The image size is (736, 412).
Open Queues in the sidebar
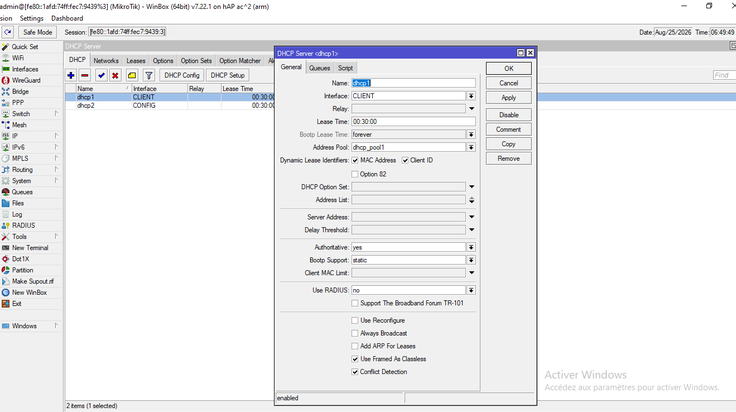point(22,192)
